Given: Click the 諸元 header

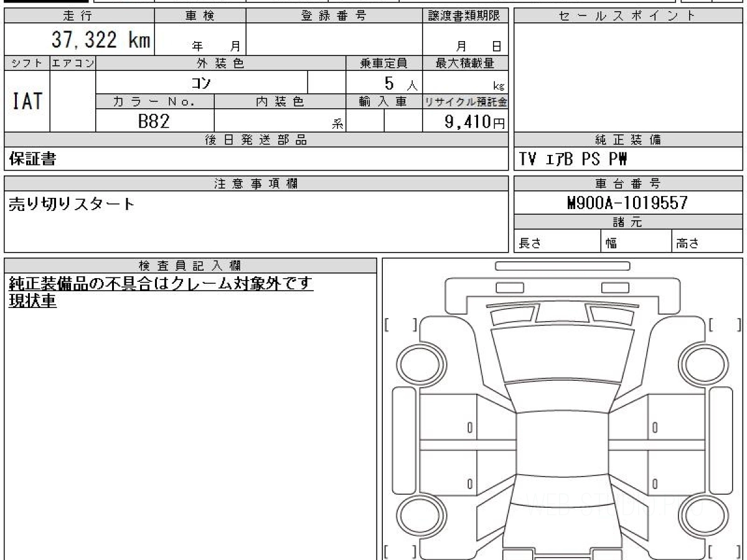Looking at the screenshot, I should point(628,222).
